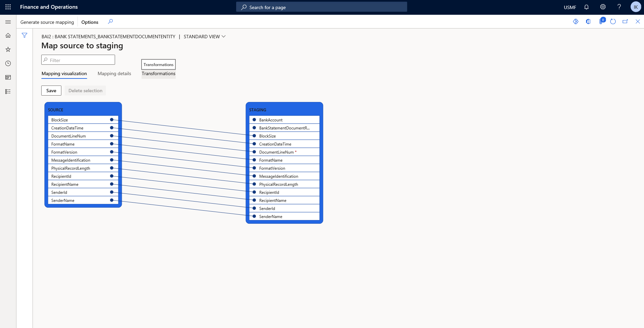Open the help question mark
Image resolution: width=644 pixels, height=328 pixels.
[x=619, y=7]
